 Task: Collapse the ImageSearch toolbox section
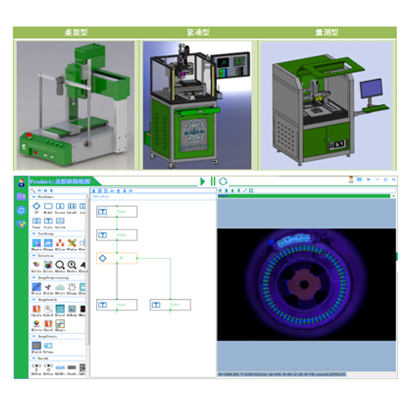tap(34, 300)
